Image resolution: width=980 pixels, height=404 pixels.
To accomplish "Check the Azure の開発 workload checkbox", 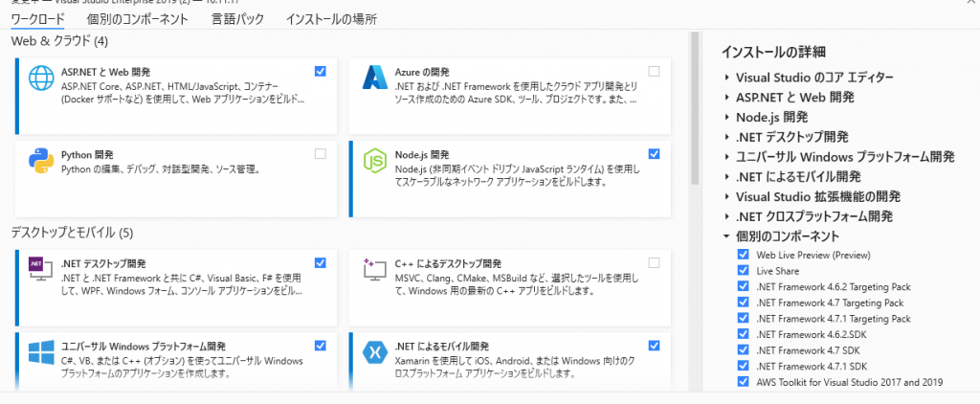I will coord(654,71).
